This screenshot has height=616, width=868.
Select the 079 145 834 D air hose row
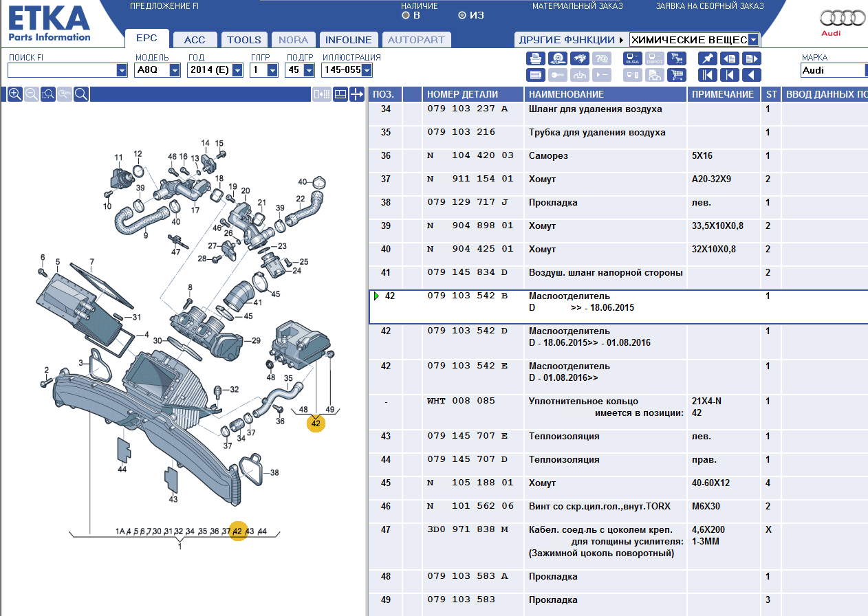pyautogui.click(x=618, y=278)
